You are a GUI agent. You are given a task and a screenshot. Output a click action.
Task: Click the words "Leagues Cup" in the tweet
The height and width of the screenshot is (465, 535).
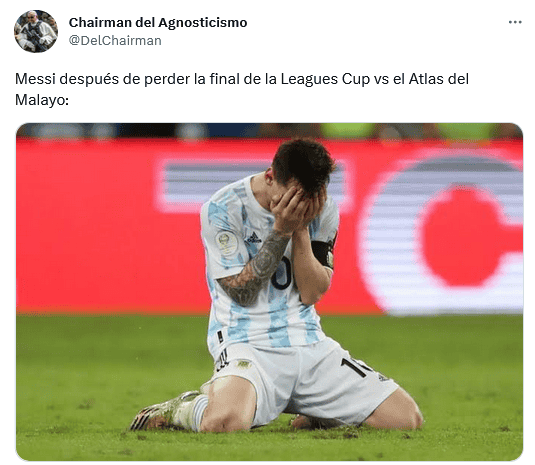(x=325, y=79)
